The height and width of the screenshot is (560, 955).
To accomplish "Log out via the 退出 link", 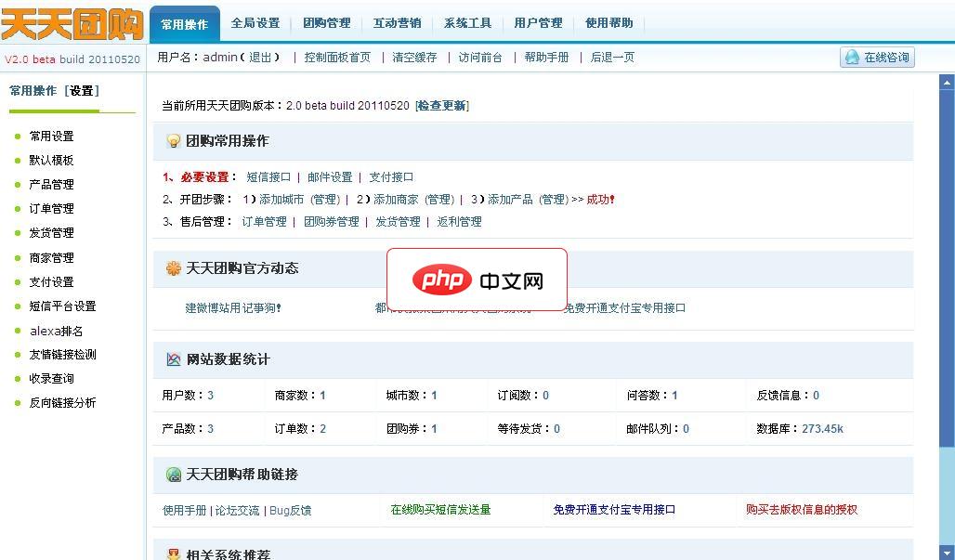I will pos(261,58).
